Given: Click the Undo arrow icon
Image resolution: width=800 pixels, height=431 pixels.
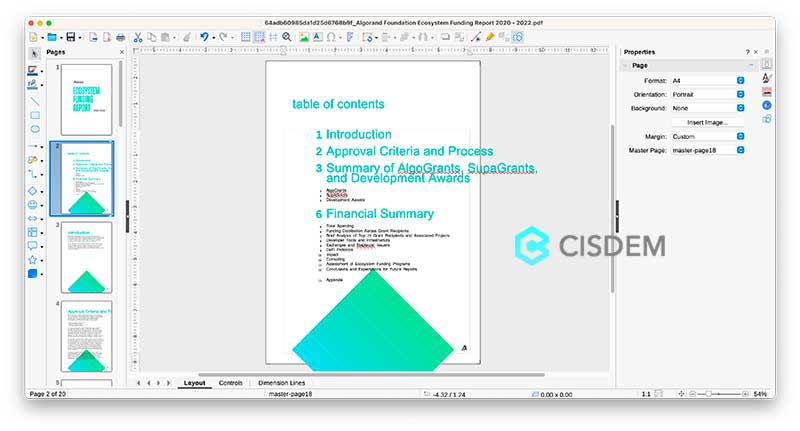Looking at the screenshot, I should coord(204,37).
